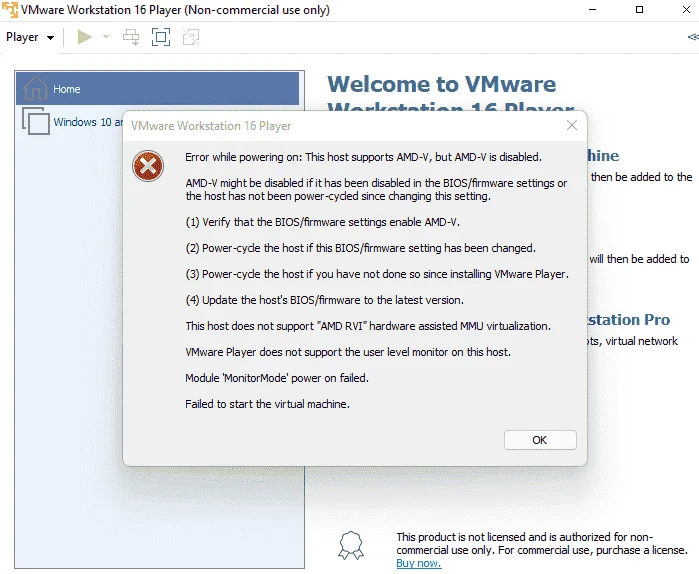The image size is (699, 574).
Task: Click the error dialog title text
Action: click(x=211, y=126)
